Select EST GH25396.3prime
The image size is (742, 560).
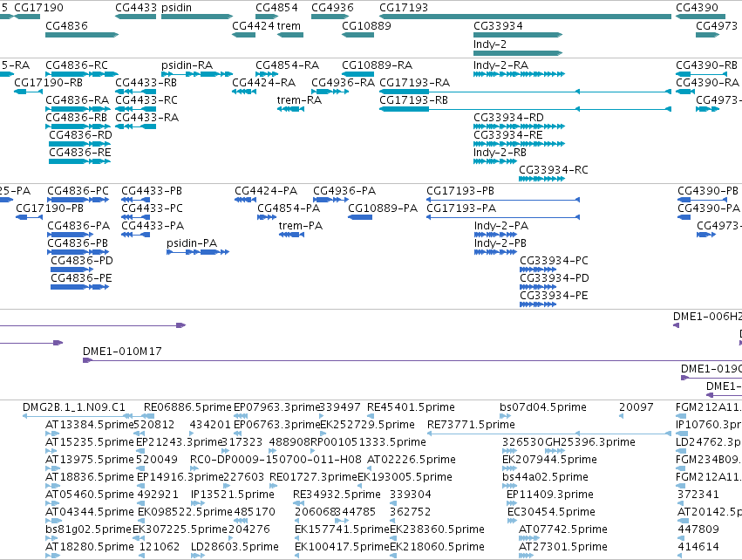click(590, 442)
